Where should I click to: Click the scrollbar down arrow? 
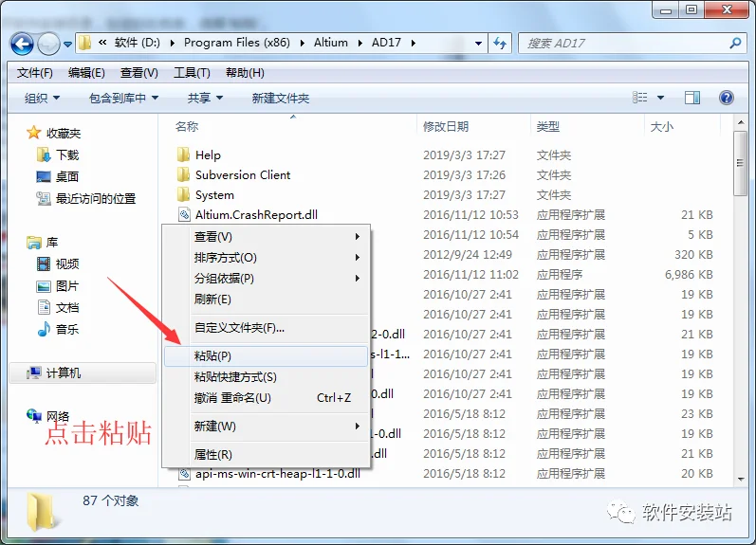coord(741,479)
